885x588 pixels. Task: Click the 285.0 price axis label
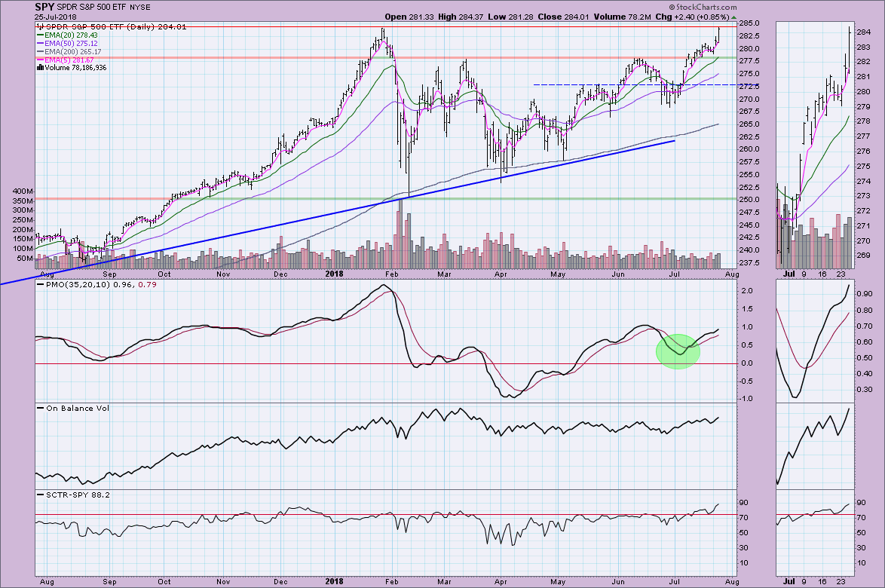click(750, 23)
